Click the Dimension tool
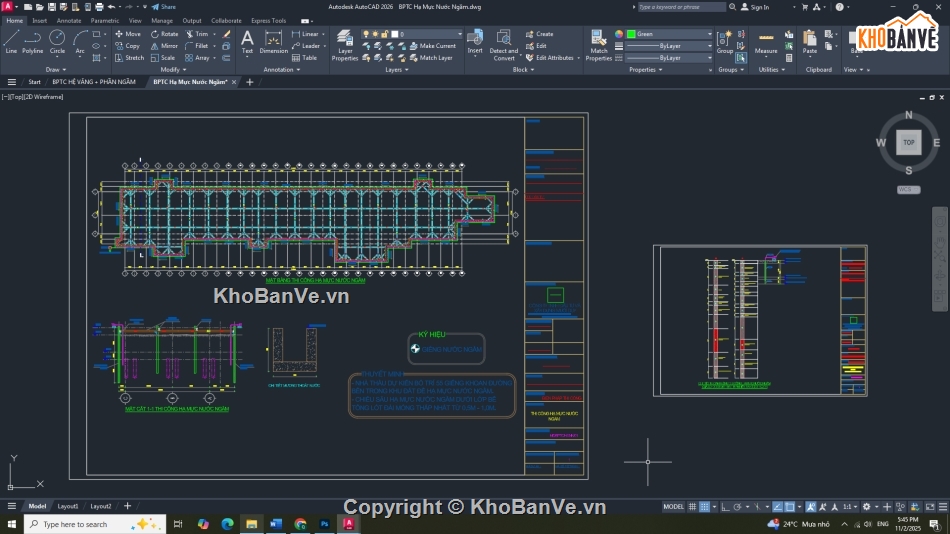This screenshot has height=534, width=950. [x=273, y=41]
